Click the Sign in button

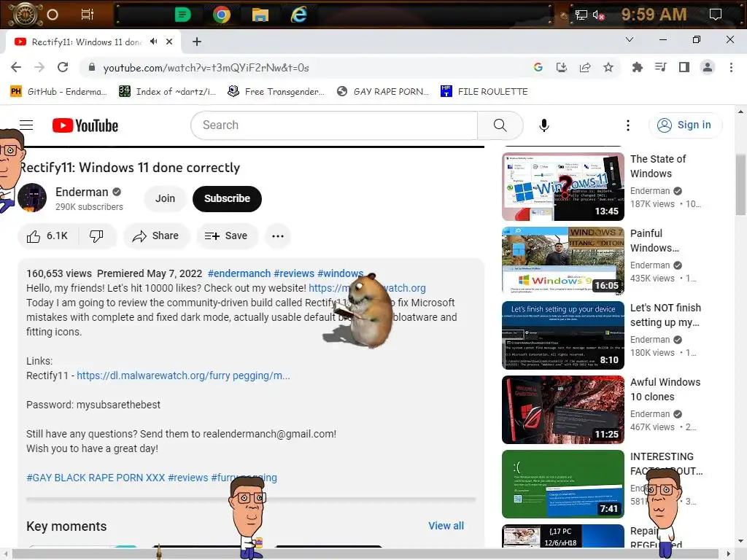pyautogui.click(x=685, y=125)
